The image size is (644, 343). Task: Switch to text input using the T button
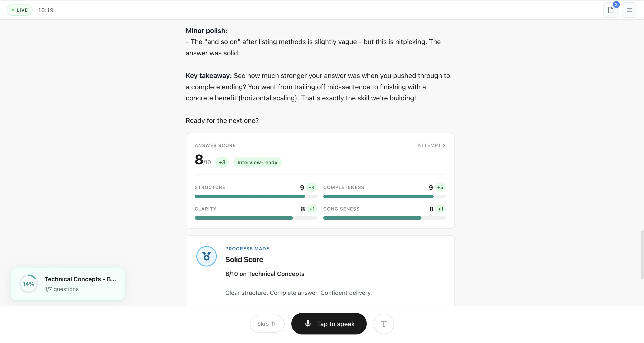pyautogui.click(x=384, y=323)
